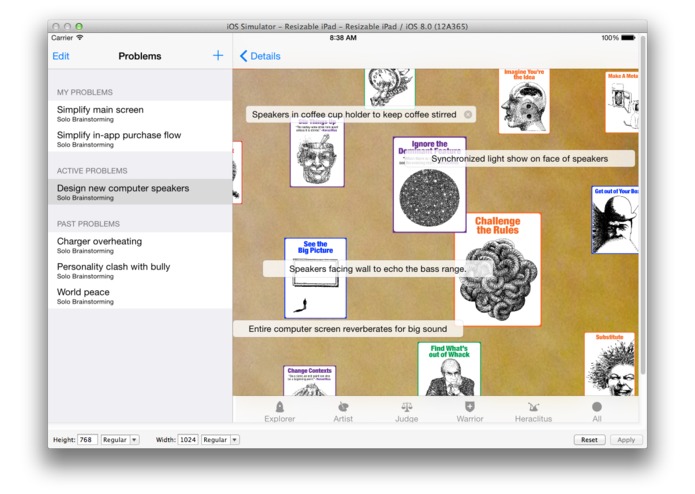Select the Explorer tab
The image size is (695, 494).
(x=279, y=412)
